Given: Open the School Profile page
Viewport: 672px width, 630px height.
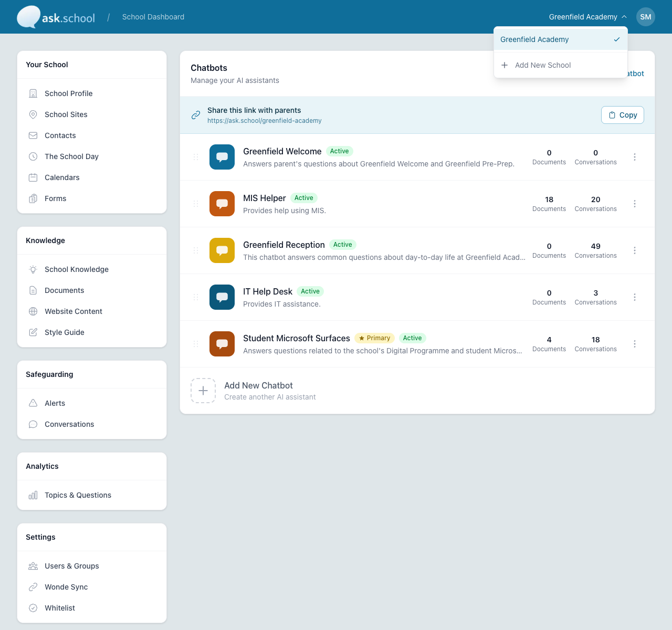Looking at the screenshot, I should 92,93.
